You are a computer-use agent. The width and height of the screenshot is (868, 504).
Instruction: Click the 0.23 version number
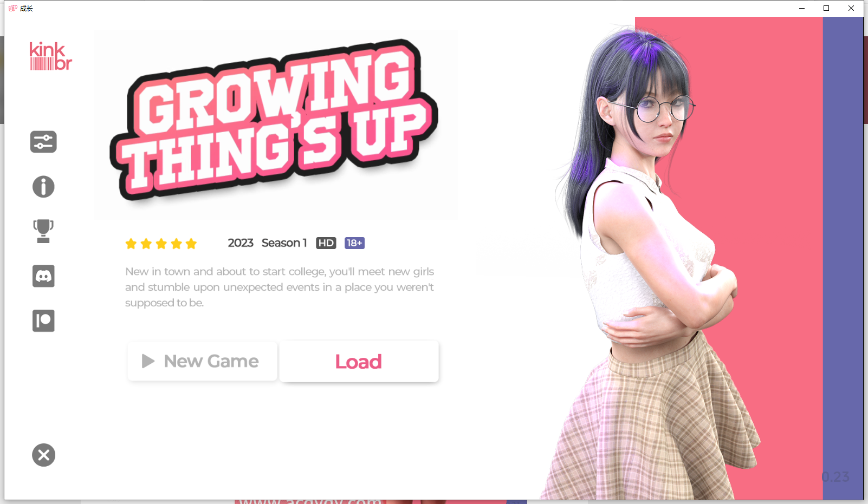tap(835, 477)
